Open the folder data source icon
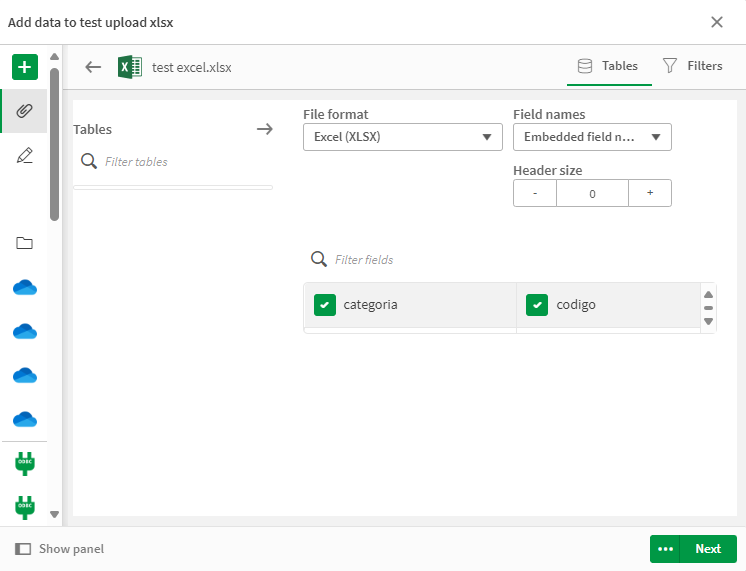This screenshot has height=571, width=746. [x=25, y=243]
